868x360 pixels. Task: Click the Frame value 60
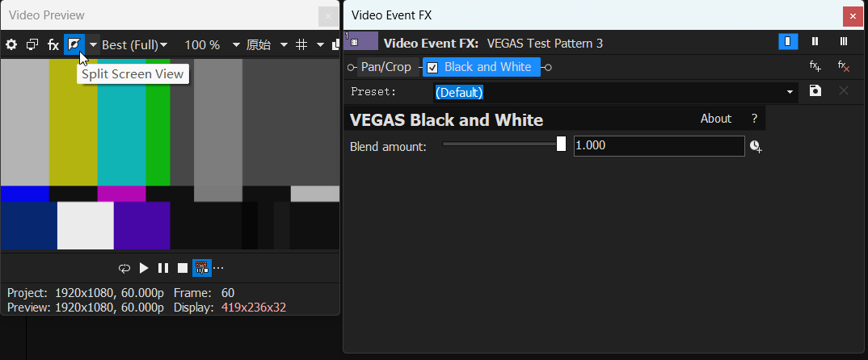point(228,293)
